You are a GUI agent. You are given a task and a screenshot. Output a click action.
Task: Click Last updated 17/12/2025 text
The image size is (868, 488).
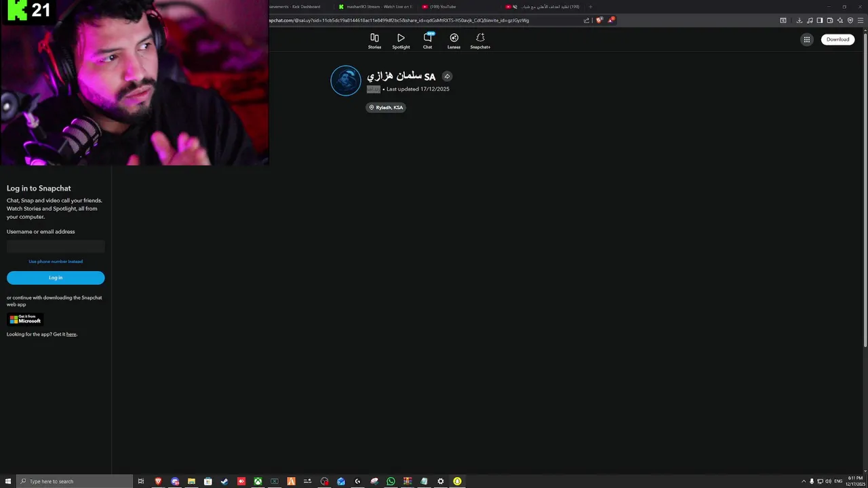pos(418,89)
